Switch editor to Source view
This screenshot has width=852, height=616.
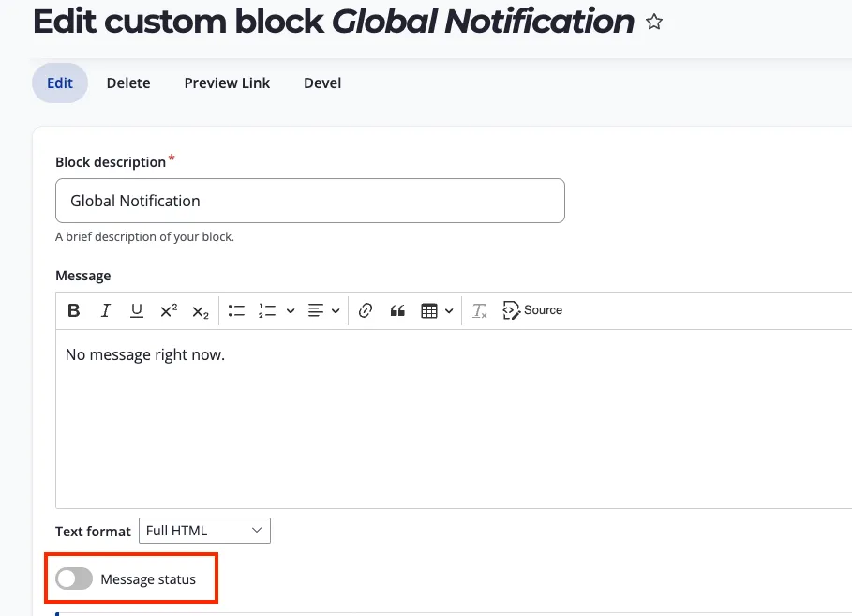pos(532,310)
